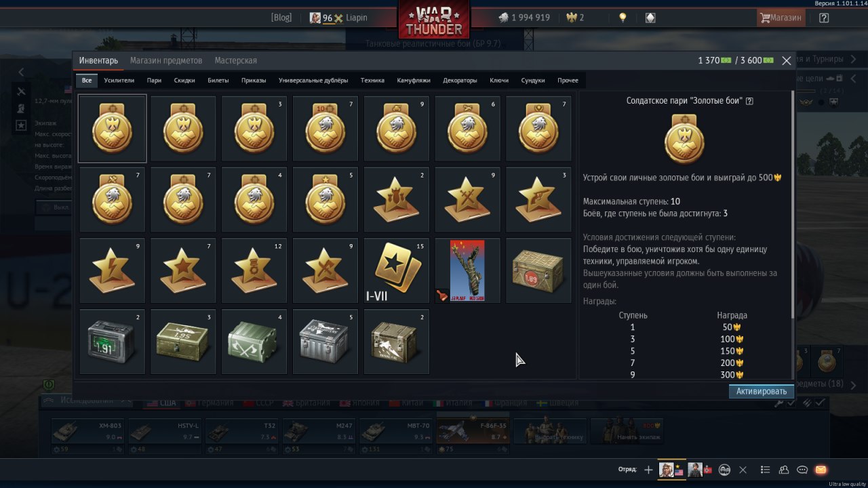Select the Chinese flag camouflage item
This screenshot has width=868, height=488.
(x=468, y=270)
